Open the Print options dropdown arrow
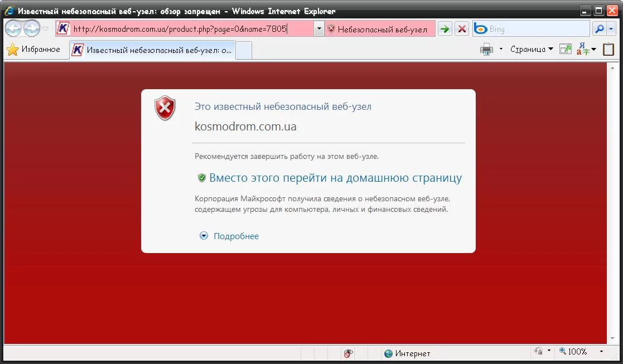 pos(501,49)
